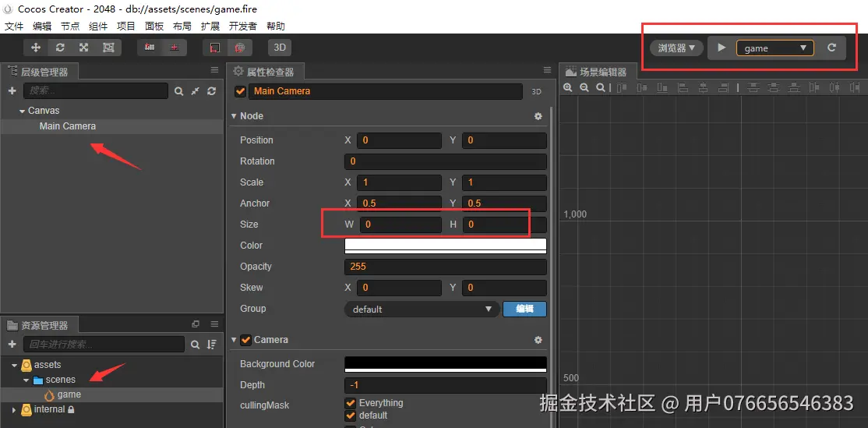Align selected nodes to top edge
The height and width of the screenshot is (428, 868).
(622, 87)
